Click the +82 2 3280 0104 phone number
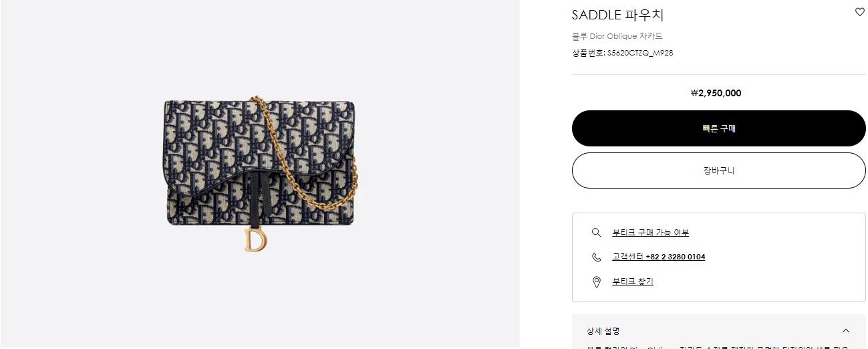 point(675,257)
